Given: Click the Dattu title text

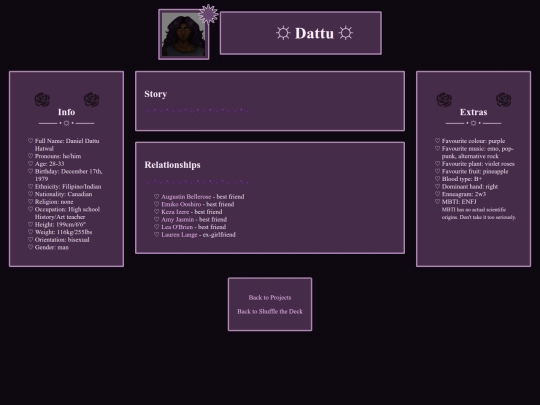Looking at the screenshot, I should pyautogui.click(x=314, y=33).
